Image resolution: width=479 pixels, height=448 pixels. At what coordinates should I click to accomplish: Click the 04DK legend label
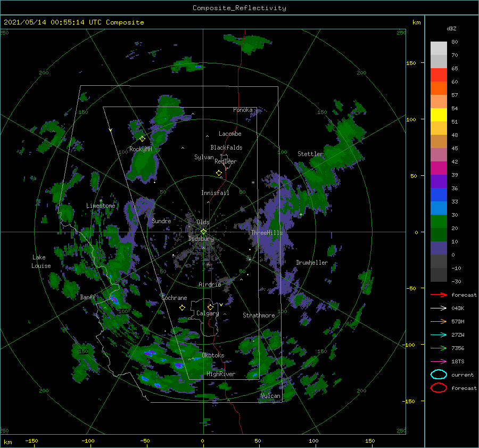click(458, 308)
